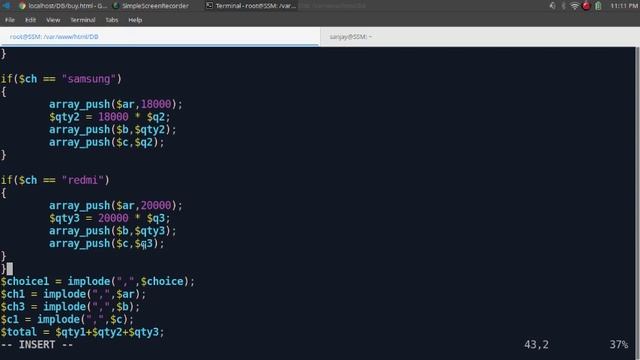Click the line if($ch == "redmi")
The height and width of the screenshot is (360, 640).
pos(55,180)
